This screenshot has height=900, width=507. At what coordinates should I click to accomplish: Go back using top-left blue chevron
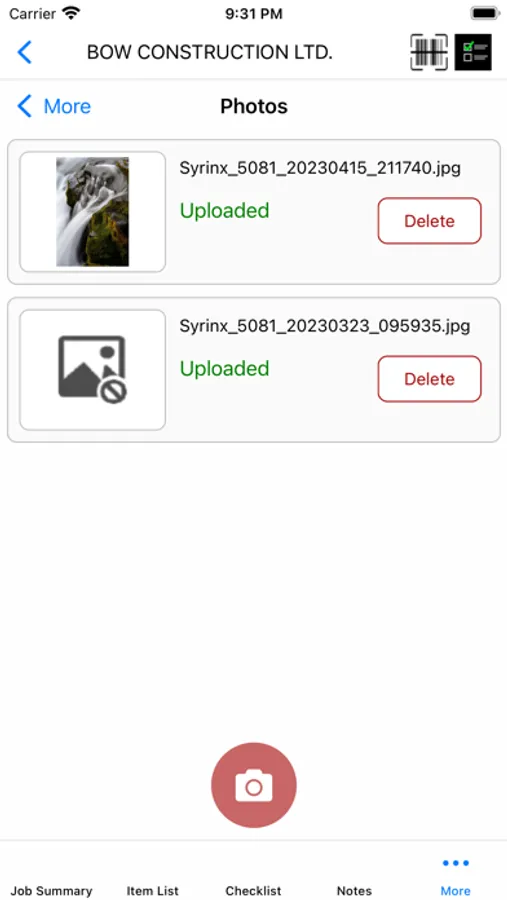24,52
